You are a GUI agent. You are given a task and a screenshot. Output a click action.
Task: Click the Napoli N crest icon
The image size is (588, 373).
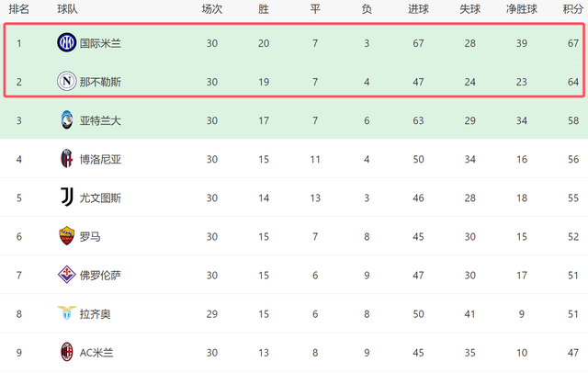[x=67, y=82]
